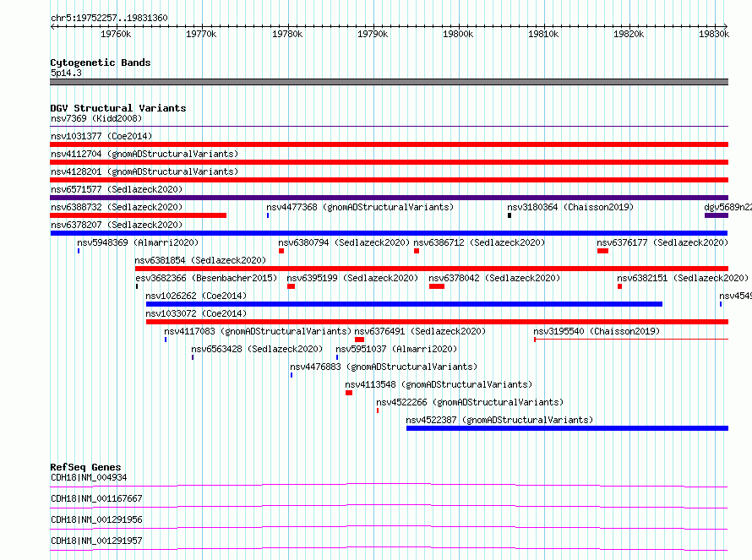Select variant nsv7369 (Kidd2008)

pos(96,118)
